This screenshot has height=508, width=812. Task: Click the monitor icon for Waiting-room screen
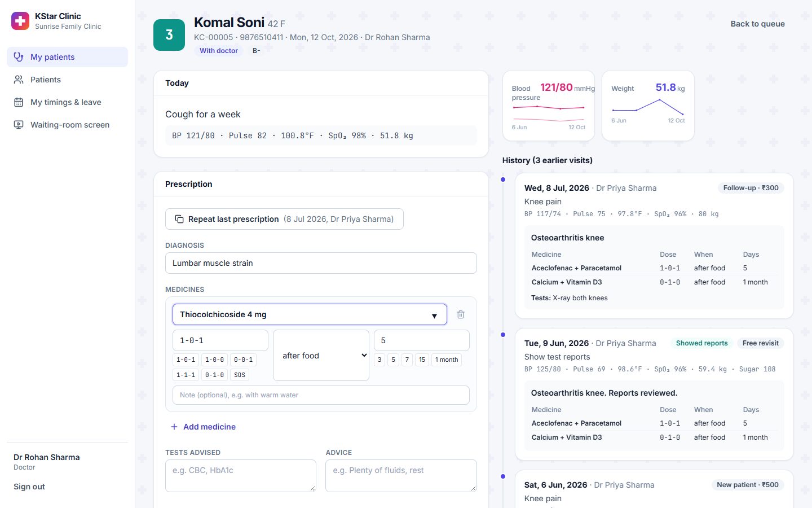tap(19, 125)
